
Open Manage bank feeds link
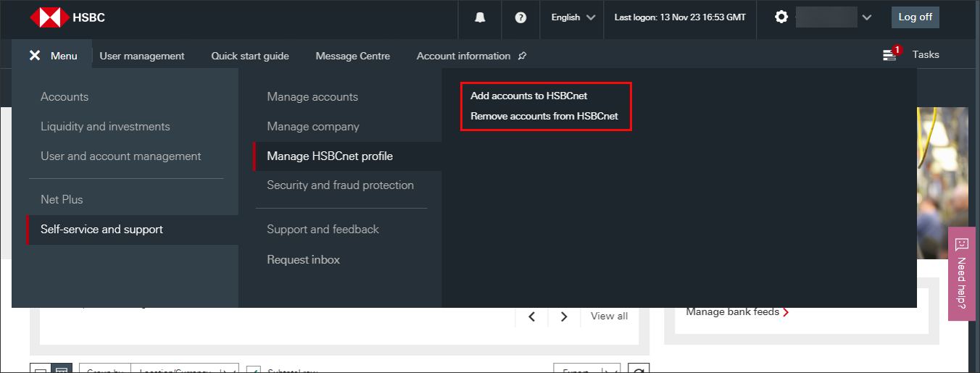pos(737,312)
